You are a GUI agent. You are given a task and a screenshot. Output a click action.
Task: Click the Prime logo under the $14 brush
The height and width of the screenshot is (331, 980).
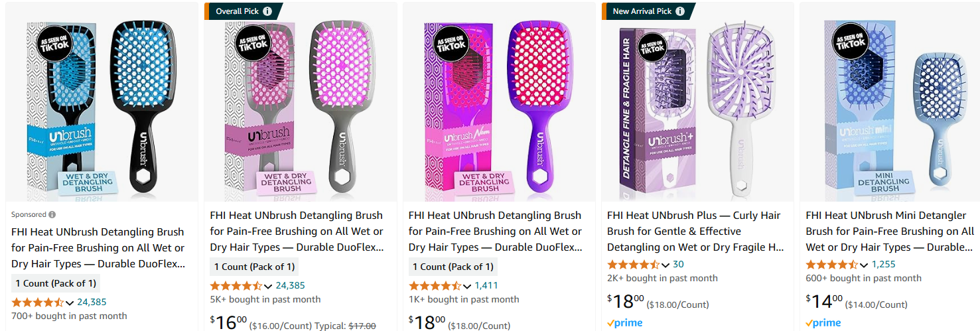pyautogui.click(x=823, y=323)
